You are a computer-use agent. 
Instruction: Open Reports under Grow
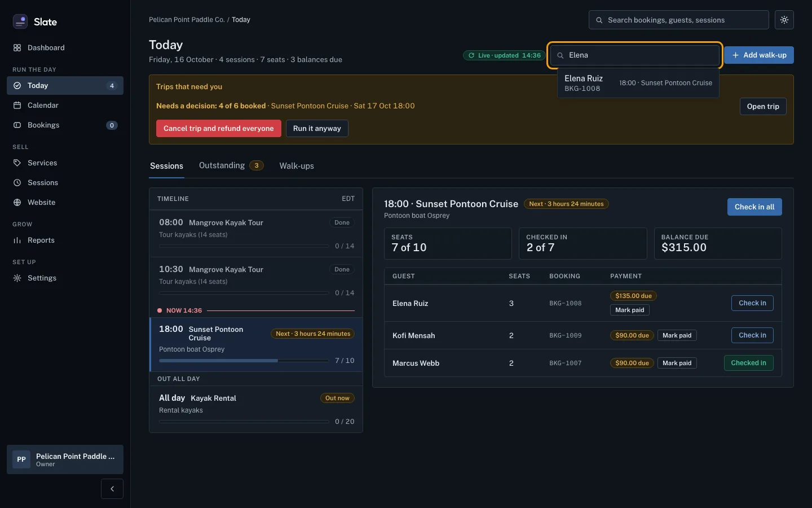point(65,240)
